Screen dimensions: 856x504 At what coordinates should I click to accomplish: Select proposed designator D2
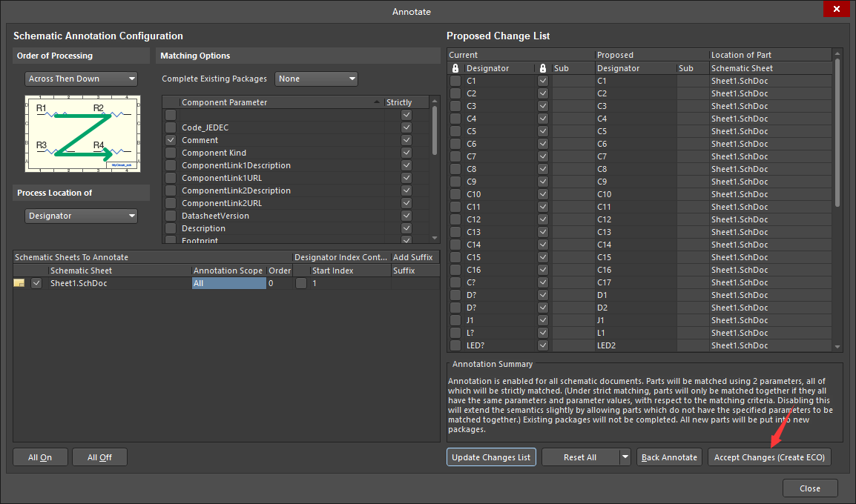tap(602, 308)
